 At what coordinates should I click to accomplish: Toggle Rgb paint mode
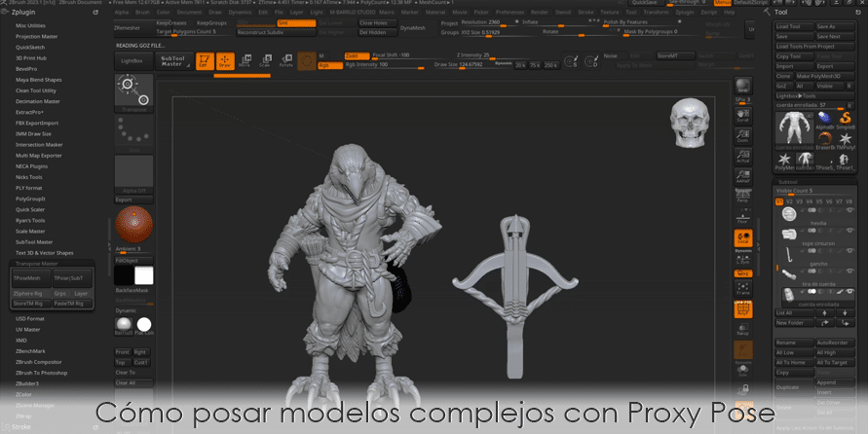(x=330, y=65)
